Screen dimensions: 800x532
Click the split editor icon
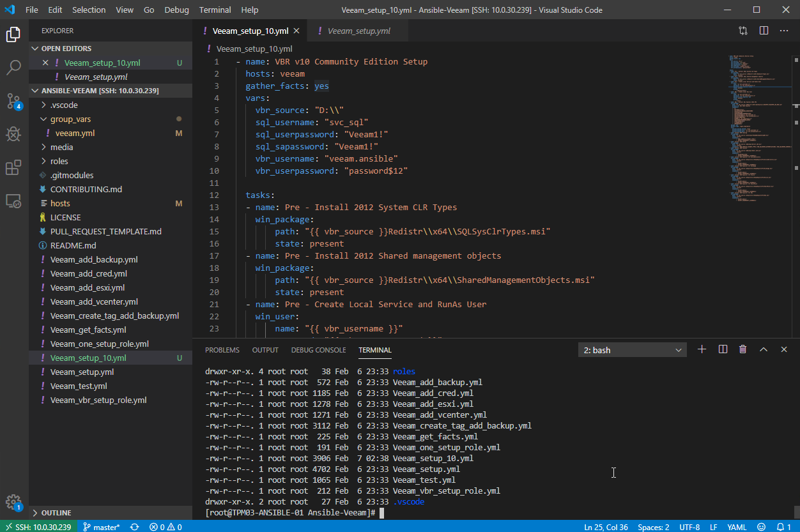[x=764, y=31]
